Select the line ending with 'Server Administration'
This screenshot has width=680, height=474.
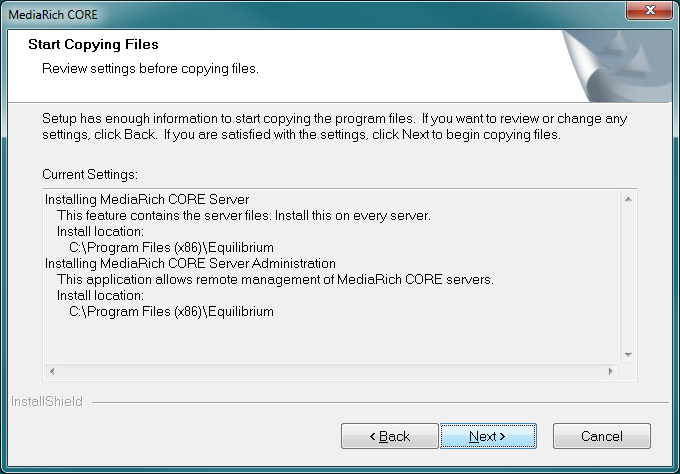190,263
